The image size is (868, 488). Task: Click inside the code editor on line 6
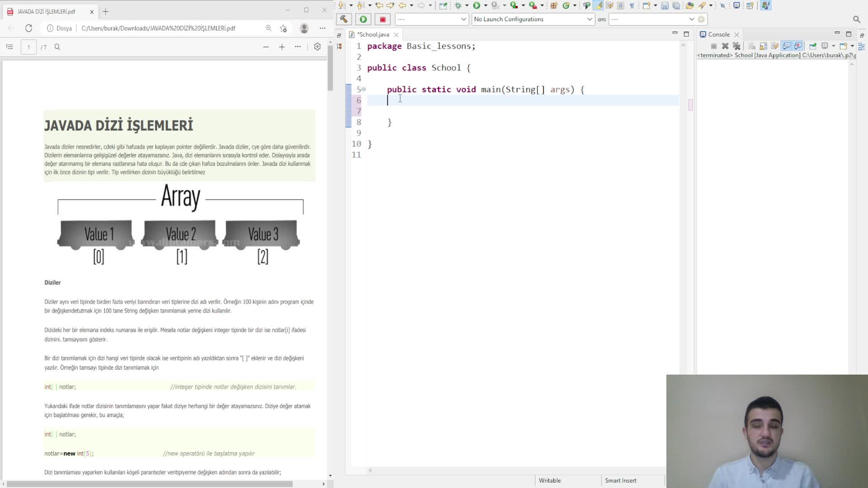[x=523, y=100]
